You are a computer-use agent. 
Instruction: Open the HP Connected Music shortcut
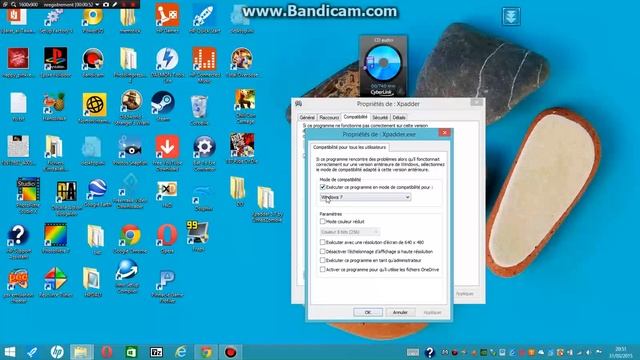[204, 64]
